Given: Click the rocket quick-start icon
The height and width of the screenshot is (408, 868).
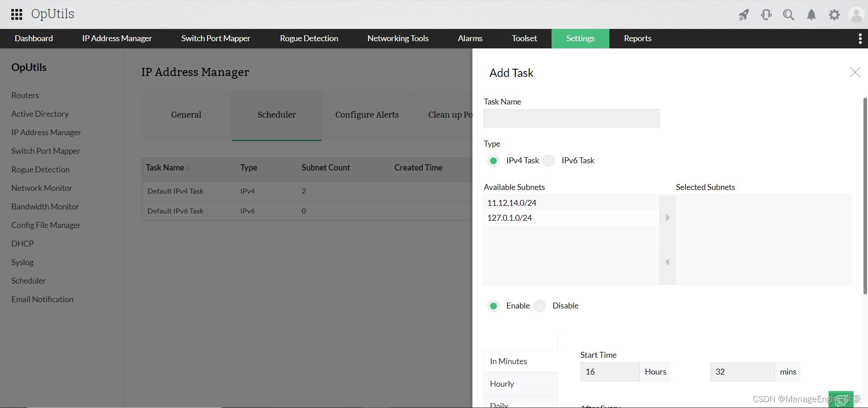Looking at the screenshot, I should point(744,15).
